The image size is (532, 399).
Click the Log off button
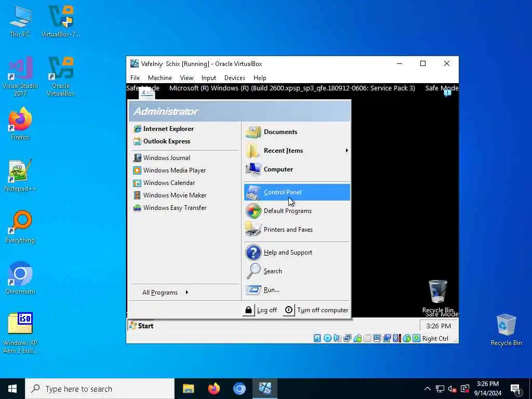[x=260, y=310]
